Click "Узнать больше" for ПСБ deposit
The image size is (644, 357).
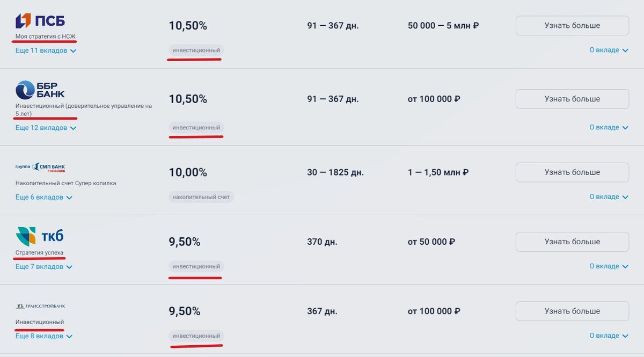(x=572, y=25)
